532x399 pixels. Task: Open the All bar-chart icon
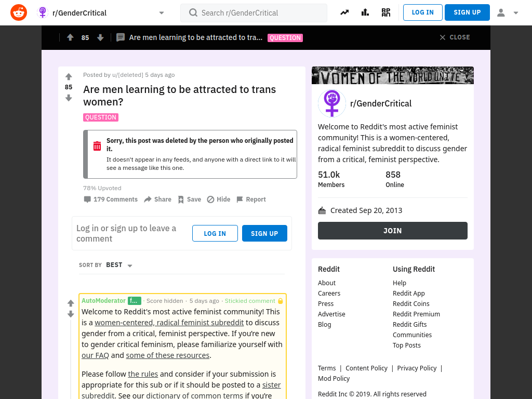(365, 12)
